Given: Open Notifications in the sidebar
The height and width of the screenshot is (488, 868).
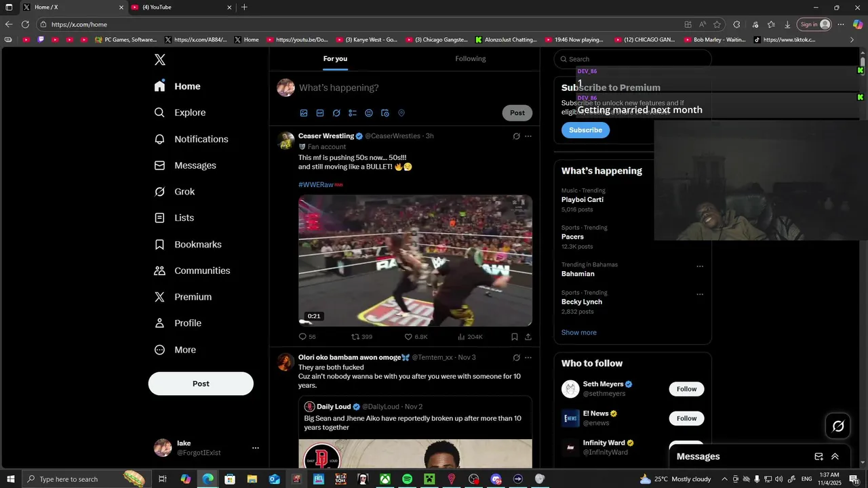Looking at the screenshot, I should (x=191, y=139).
